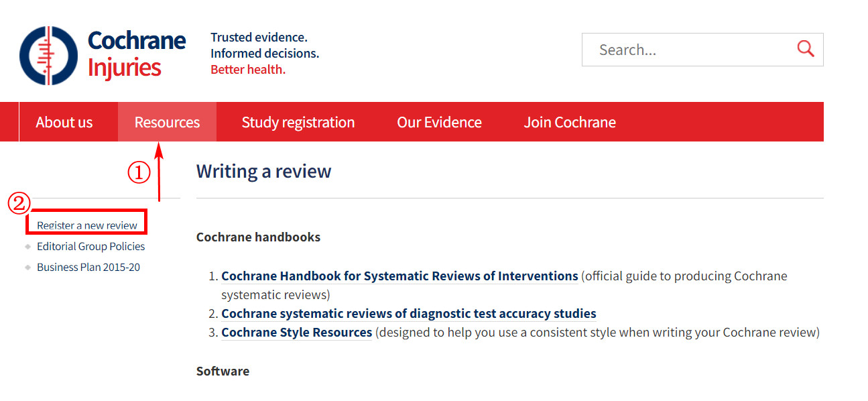
Task: Open Business Plan 2015-20 link
Action: coord(88,267)
